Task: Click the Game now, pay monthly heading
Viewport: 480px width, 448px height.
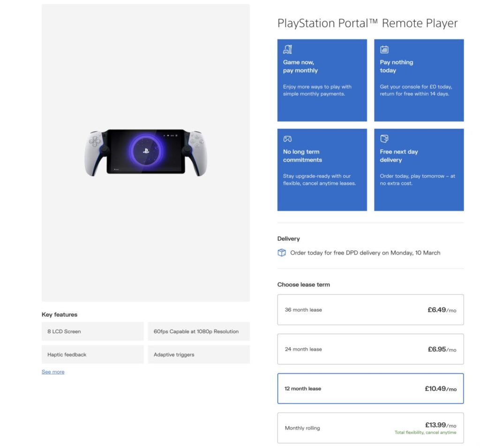Action: tap(300, 66)
